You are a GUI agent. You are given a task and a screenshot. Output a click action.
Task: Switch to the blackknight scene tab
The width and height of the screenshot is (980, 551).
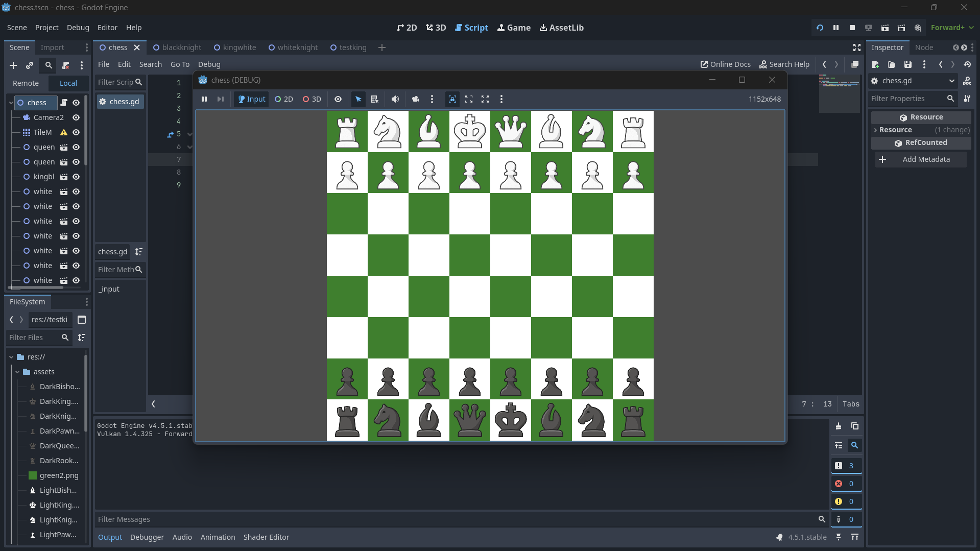[177, 47]
